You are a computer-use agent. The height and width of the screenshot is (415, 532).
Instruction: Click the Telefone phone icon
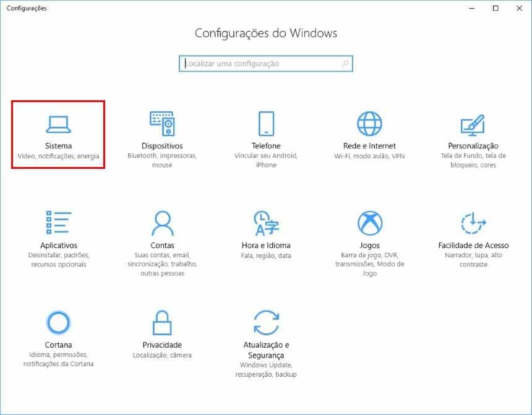266,124
